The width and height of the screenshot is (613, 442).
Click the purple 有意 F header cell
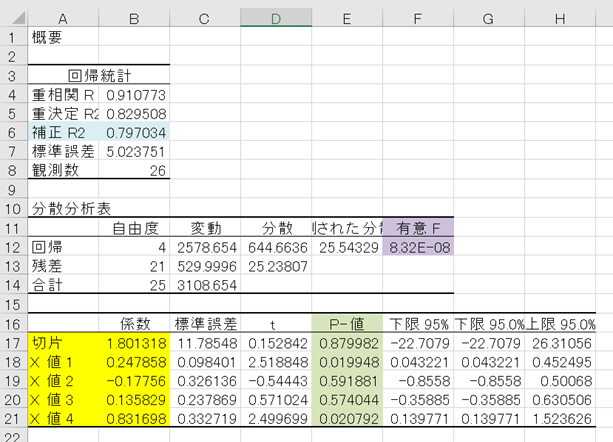click(418, 227)
